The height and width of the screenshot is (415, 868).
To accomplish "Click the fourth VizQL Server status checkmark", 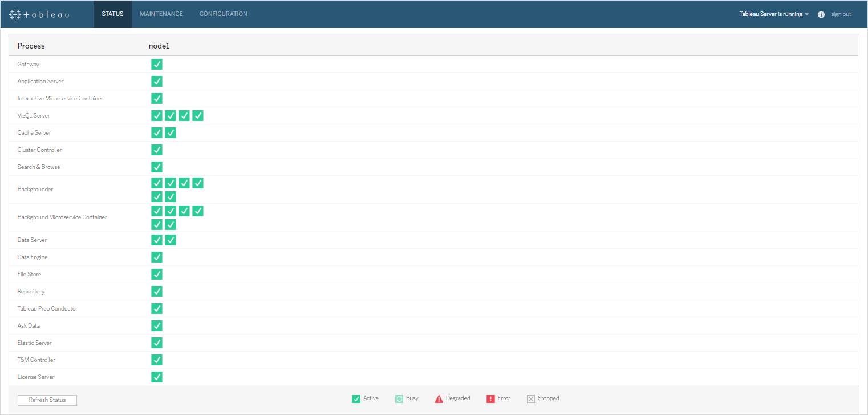I will (x=198, y=115).
